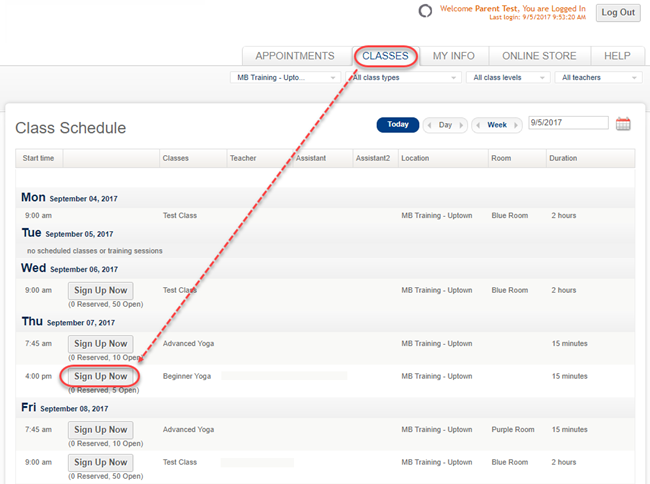Sign up for Beginner Yoga at 4:00 pm
The height and width of the screenshot is (484, 650).
100,376
